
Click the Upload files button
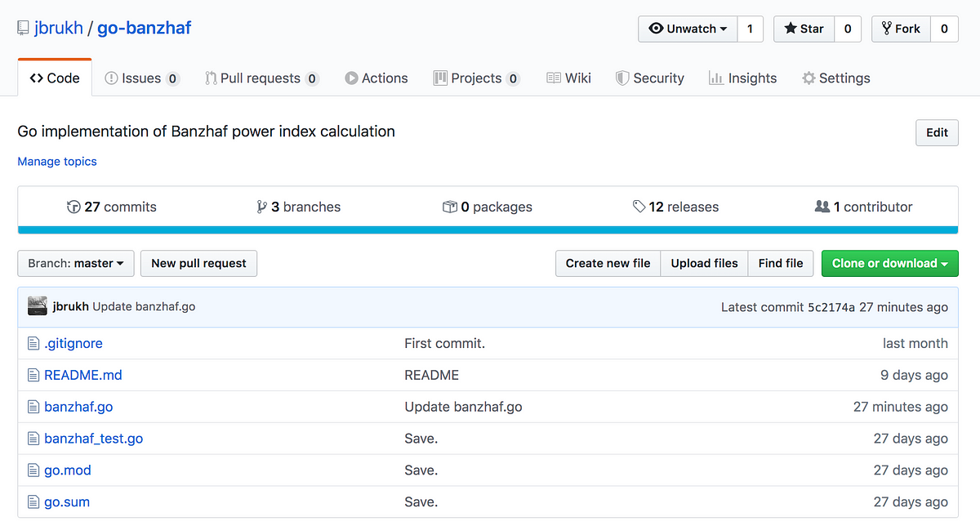point(705,263)
